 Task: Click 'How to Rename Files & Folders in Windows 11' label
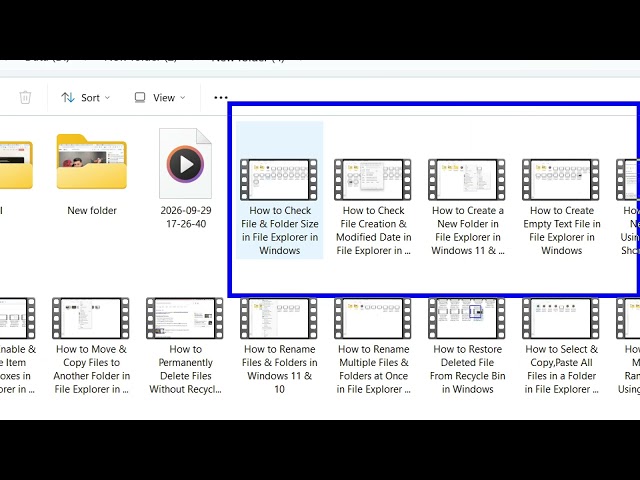point(280,369)
